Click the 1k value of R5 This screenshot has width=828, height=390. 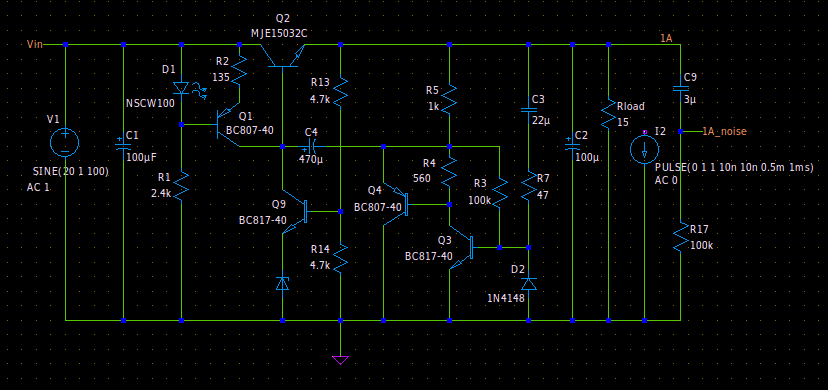(x=433, y=106)
